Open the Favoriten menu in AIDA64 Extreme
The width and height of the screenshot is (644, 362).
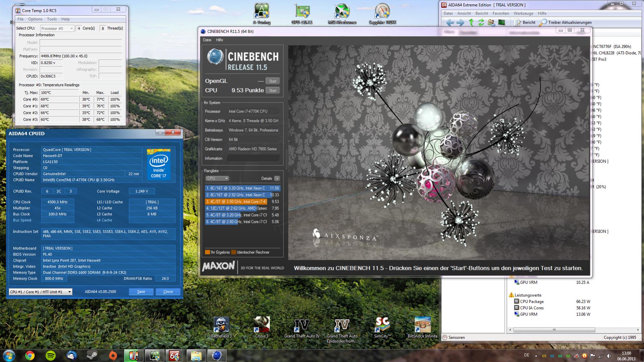pos(501,13)
